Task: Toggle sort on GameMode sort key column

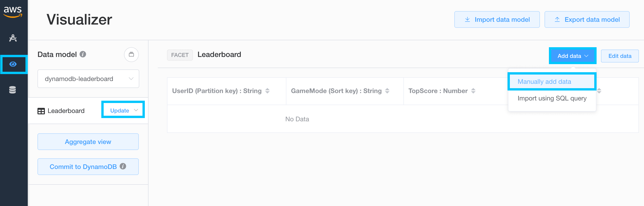Action: tap(387, 91)
